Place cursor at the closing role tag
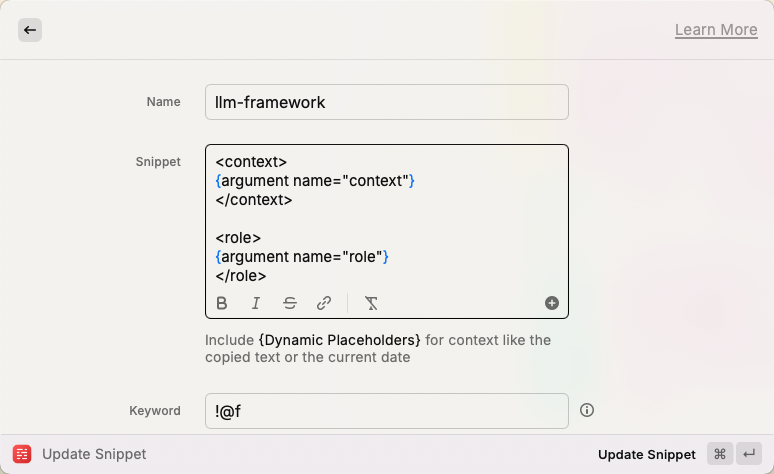Viewport: 774px width, 474px height. (x=241, y=276)
